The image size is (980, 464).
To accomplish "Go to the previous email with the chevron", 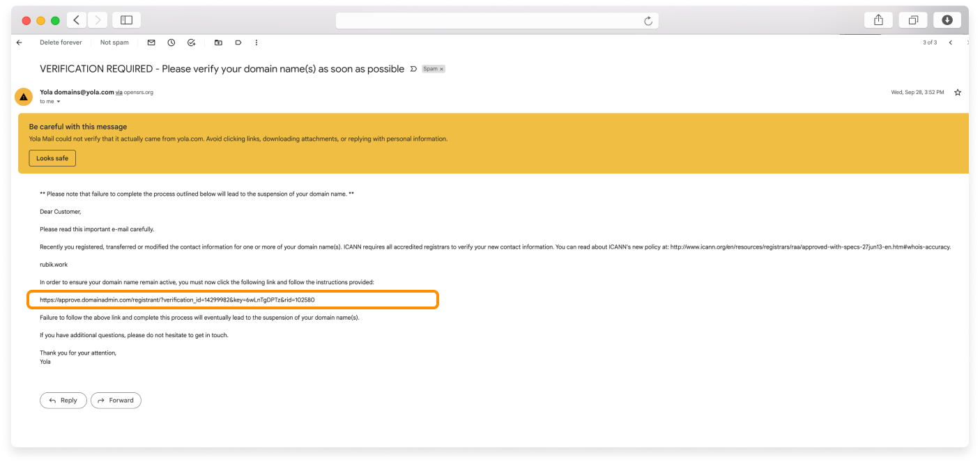I will point(950,42).
